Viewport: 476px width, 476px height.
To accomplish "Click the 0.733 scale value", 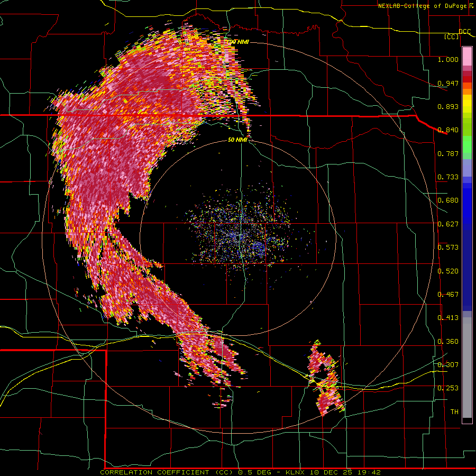I will click(448, 177).
